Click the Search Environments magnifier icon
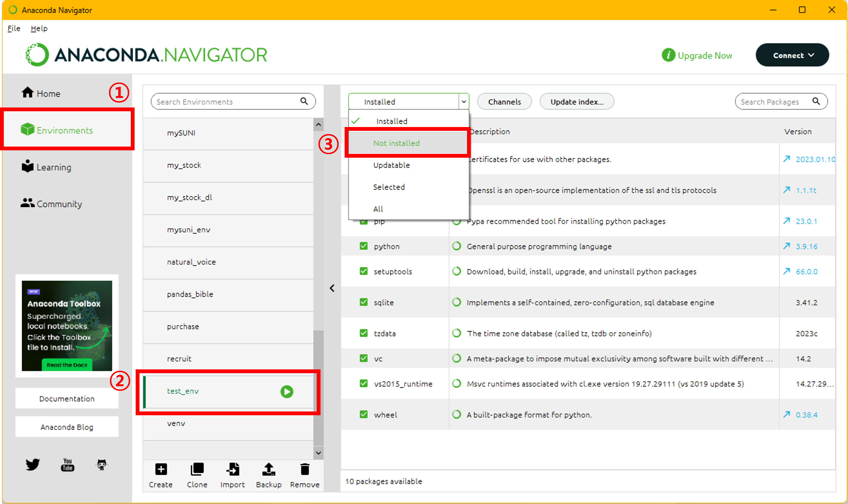This screenshot has width=848, height=504. pos(304,101)
